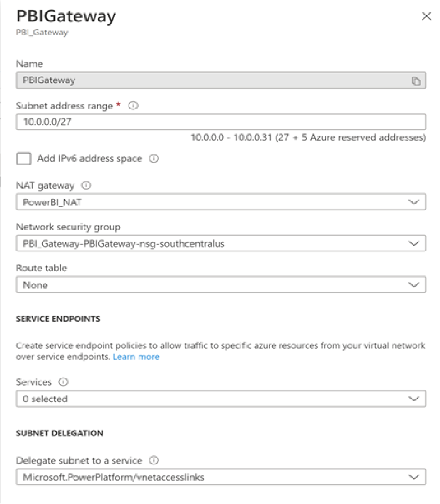Copy the subnet name to clipboard
This screenshot has height=504, width=440.
[416, 81]
